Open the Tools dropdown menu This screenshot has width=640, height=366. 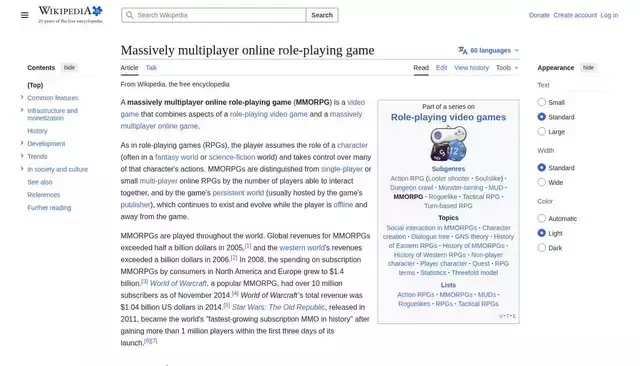pos(507,68)
